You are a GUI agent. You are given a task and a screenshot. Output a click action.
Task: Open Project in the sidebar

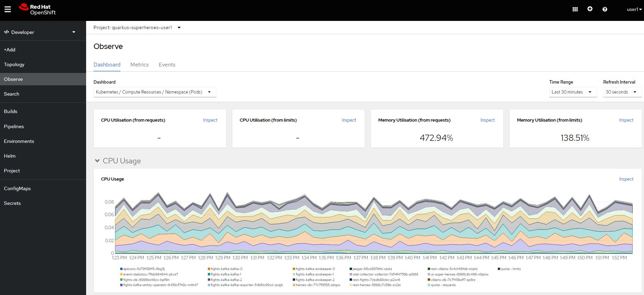43,171
